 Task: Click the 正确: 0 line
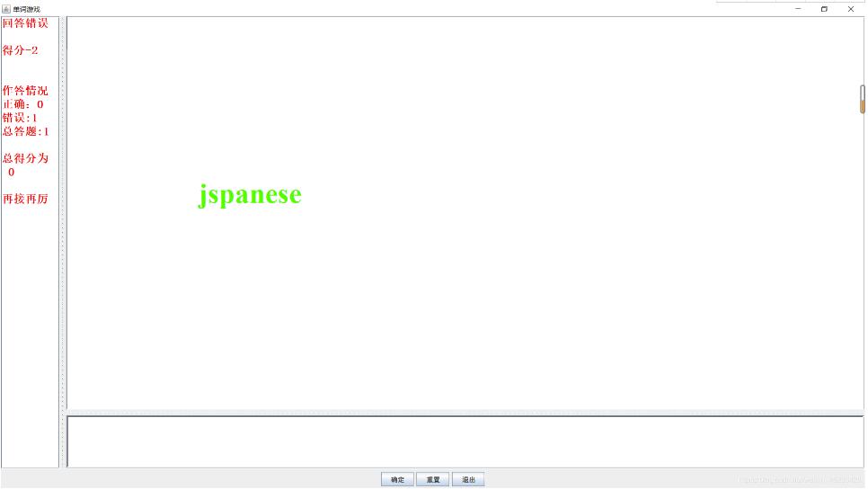click(x=23, y=104)
